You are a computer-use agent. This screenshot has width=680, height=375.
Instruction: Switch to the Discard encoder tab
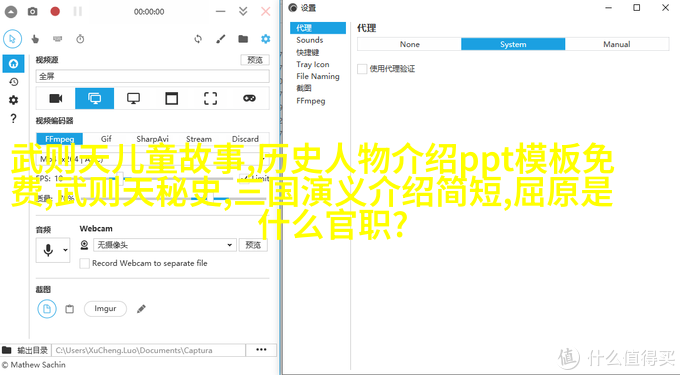point(245,139)
